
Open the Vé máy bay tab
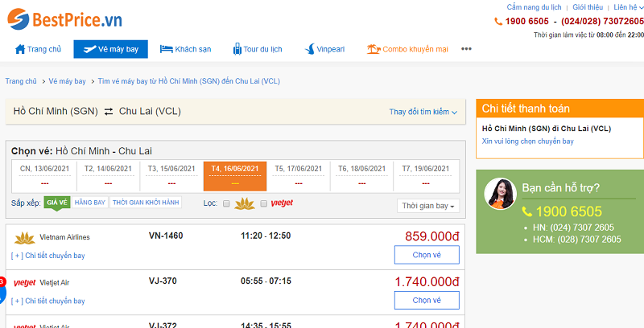point(110,49)
